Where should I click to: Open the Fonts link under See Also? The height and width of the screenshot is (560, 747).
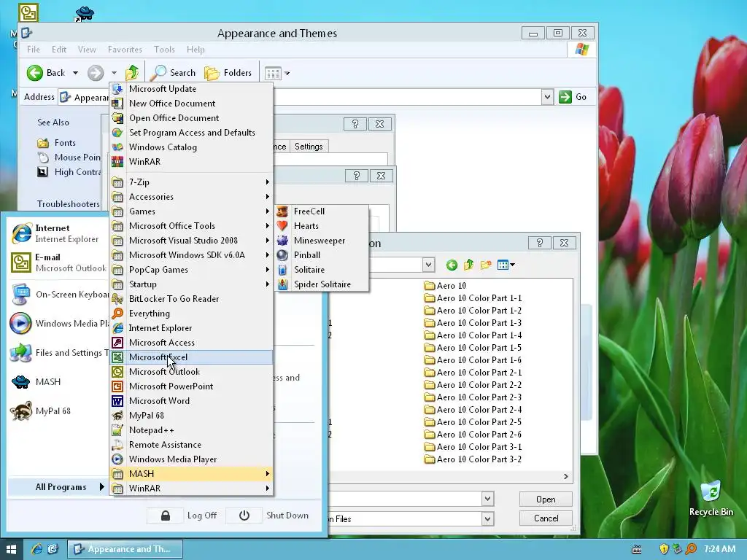56,143
